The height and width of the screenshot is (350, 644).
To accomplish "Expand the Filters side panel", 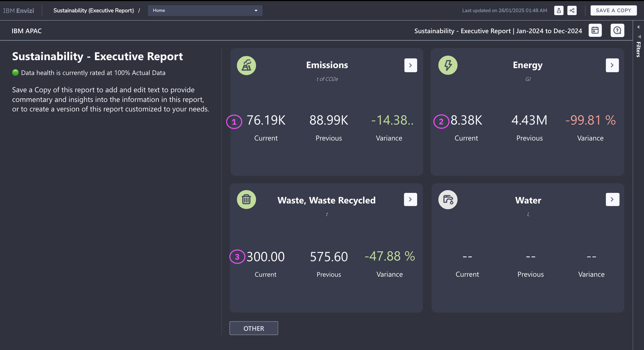I will 638,27.
